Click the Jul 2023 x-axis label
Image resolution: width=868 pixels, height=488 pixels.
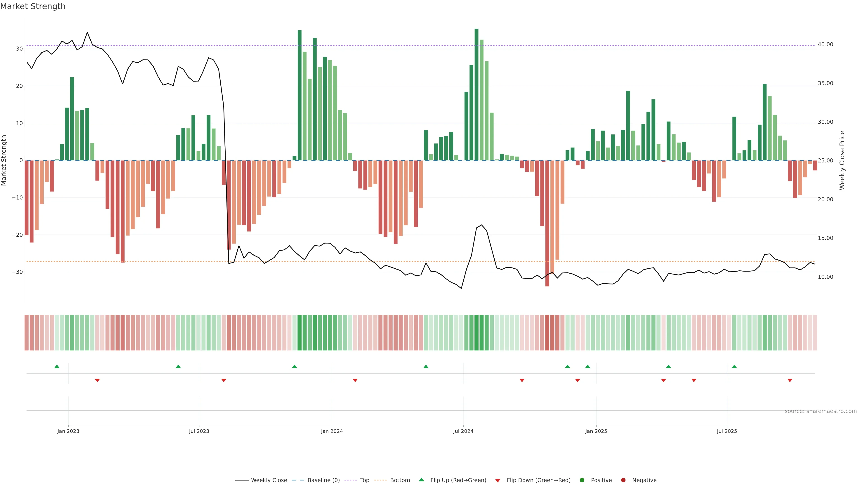[x=199, y=431]
